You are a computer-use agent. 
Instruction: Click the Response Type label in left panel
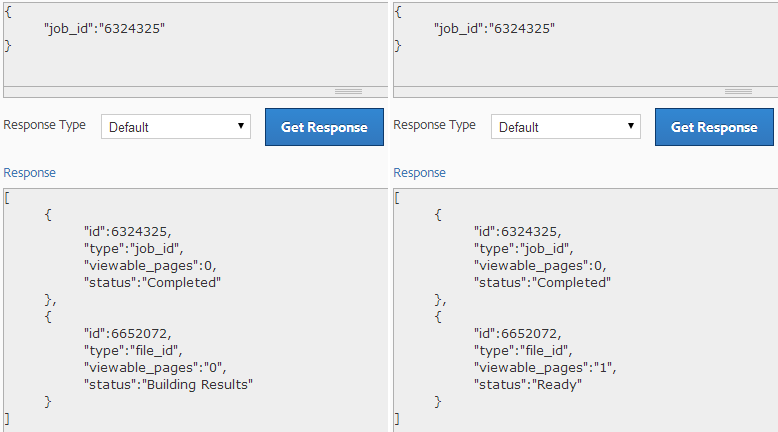(x=45, y=126)
